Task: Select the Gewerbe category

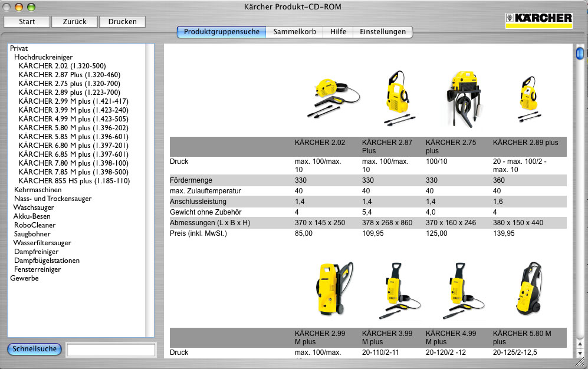Action: point(24,278)
